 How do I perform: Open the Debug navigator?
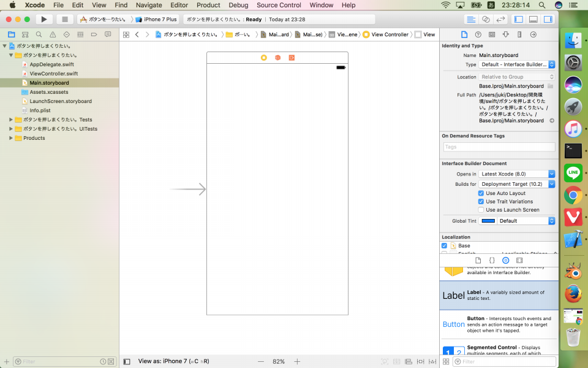[x=80, y=34]
